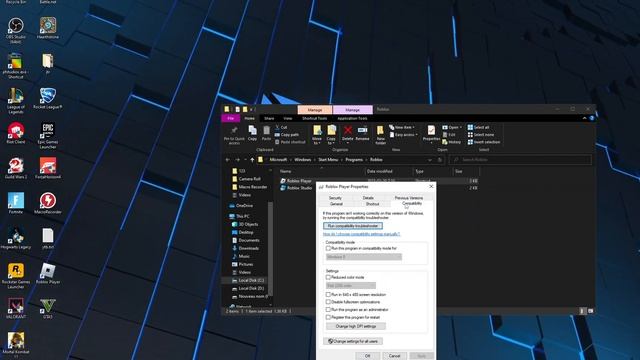Click the Copy ribbon icon
This screenshot has width=640, height=360.
[252, 133]
